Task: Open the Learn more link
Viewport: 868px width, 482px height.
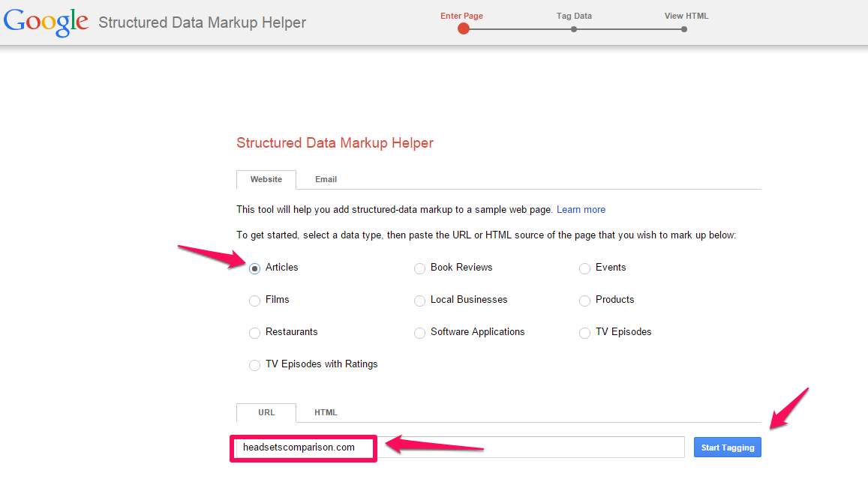Action: coord(581,210)
